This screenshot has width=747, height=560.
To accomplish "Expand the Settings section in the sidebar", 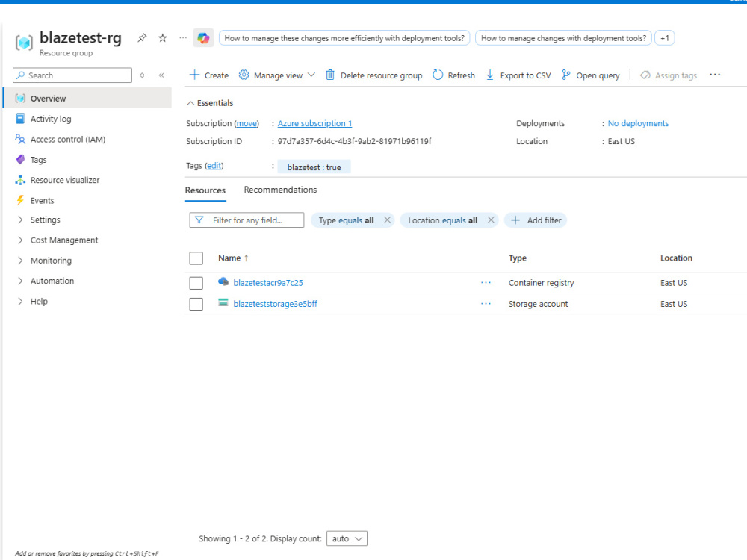I will tap(20, 220).
